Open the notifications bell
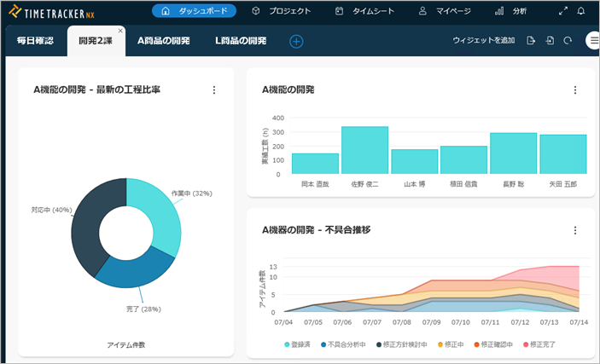The width and height of the screenshot is (600, 364). tap(581, 11)
